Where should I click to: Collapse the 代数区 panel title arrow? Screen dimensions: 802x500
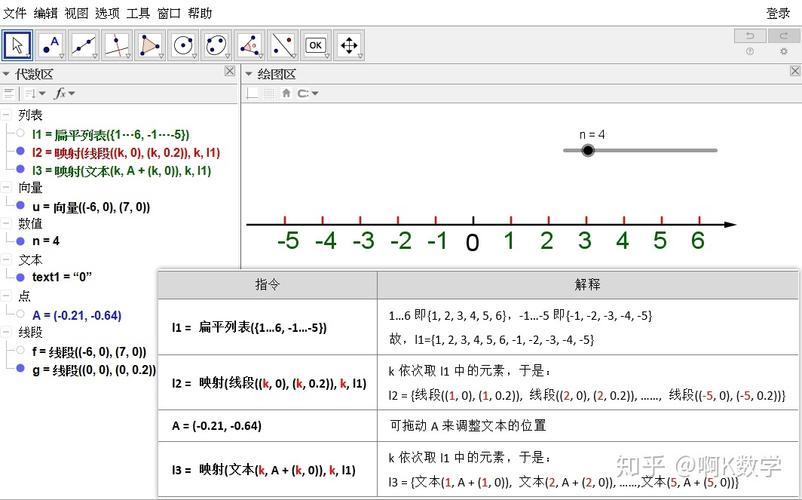pos(6,75)
